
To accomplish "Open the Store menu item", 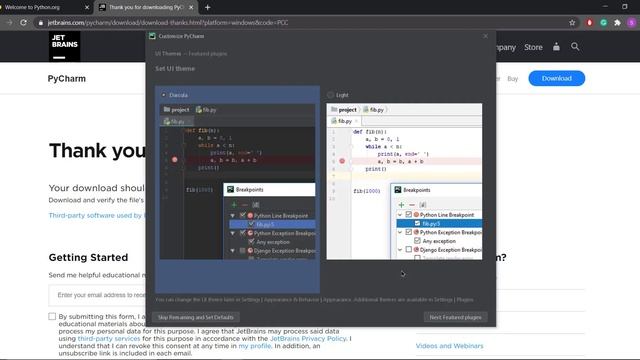I will (x=533, y=47).
